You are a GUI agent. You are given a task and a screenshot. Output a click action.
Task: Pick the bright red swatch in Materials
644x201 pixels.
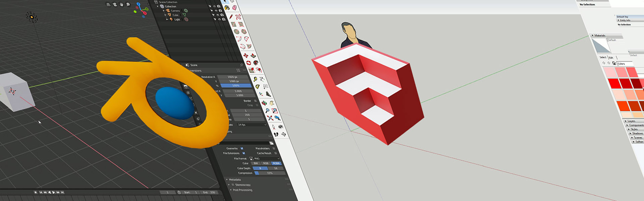(614, 83)
